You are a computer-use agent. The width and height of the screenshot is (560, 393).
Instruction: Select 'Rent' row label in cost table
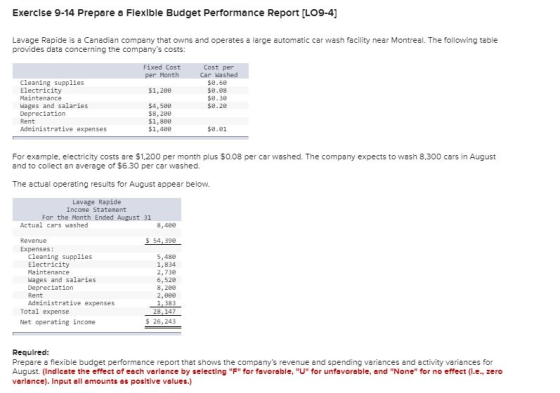[28, 121]
